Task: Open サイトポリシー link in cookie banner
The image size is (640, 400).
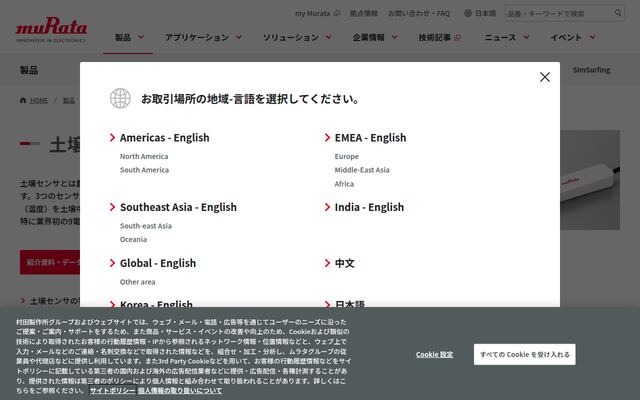Action: click(x=112, y=390)
